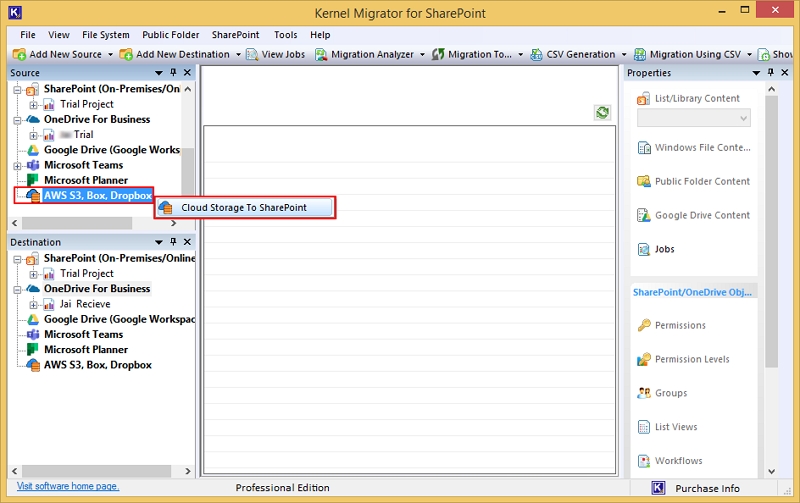Image resolution: width=800 pixels, height=503 pixels.
Task: Click the Add New Destination toolbar icon
Action: tap(126, 55)
